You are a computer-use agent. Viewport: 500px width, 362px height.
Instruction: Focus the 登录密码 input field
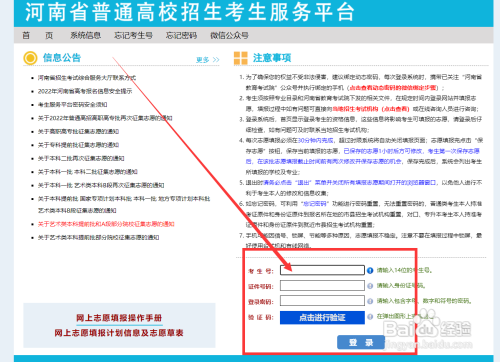pos(322,301)
